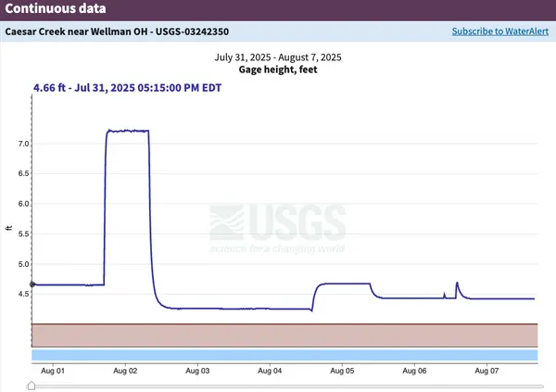Click the 7.0 y-axis tick label
The width and height of the screenshot is (556, 392).
coord(20,144)
